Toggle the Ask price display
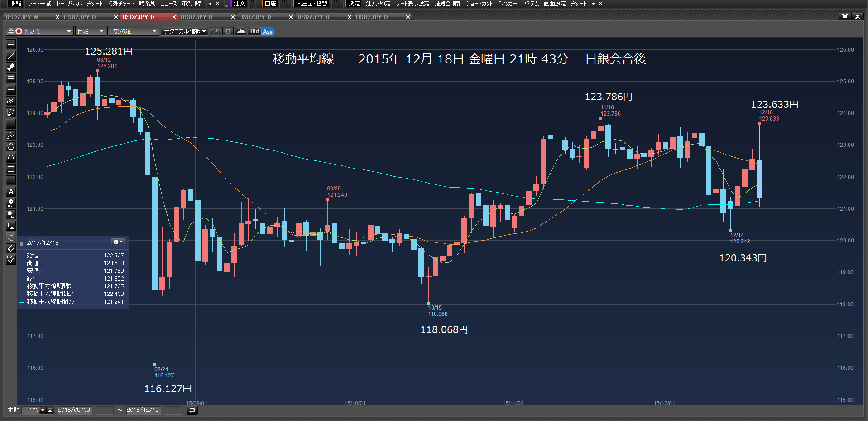The width and height of the screenshot is (868, 421). coord(268,31)
